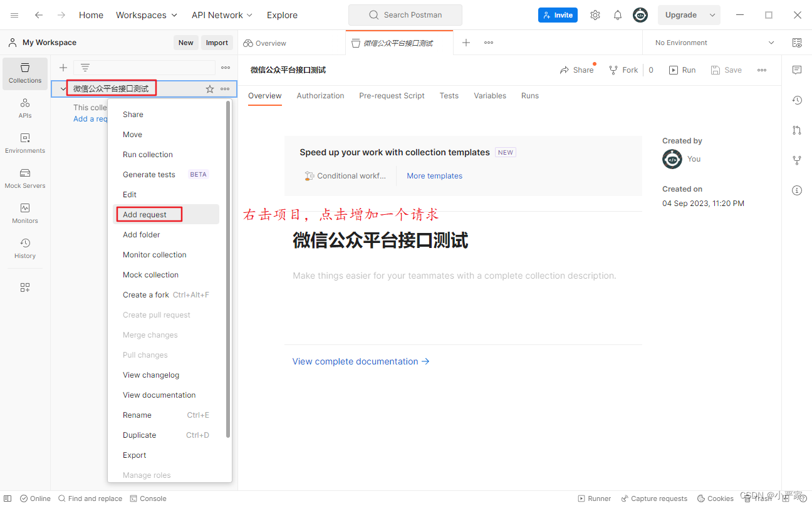Create new collection with plus icon
This screenshot has height=506, width=812.
pyautogui.click(x=63, y=68)
